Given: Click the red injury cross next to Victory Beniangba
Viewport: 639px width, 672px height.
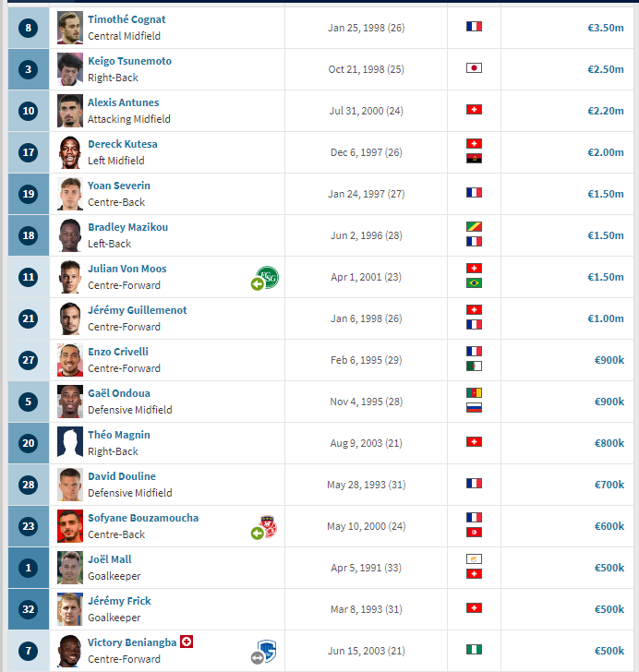Looking at the screenshot, I should (x=187, y=642).
